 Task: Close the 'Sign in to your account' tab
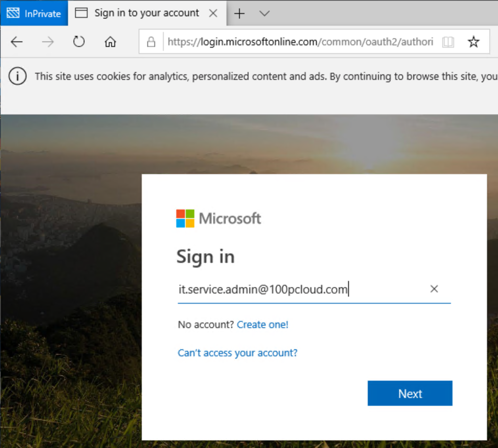coord(213,14)
